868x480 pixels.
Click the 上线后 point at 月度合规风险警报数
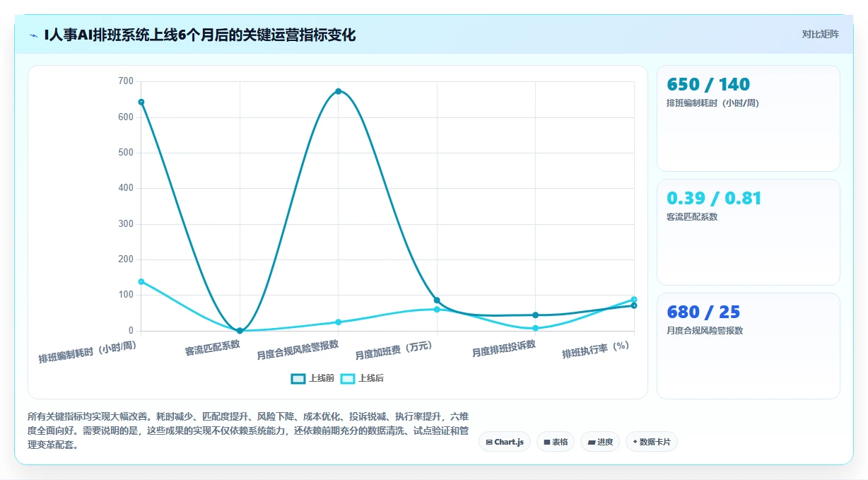tap(339, 322)
